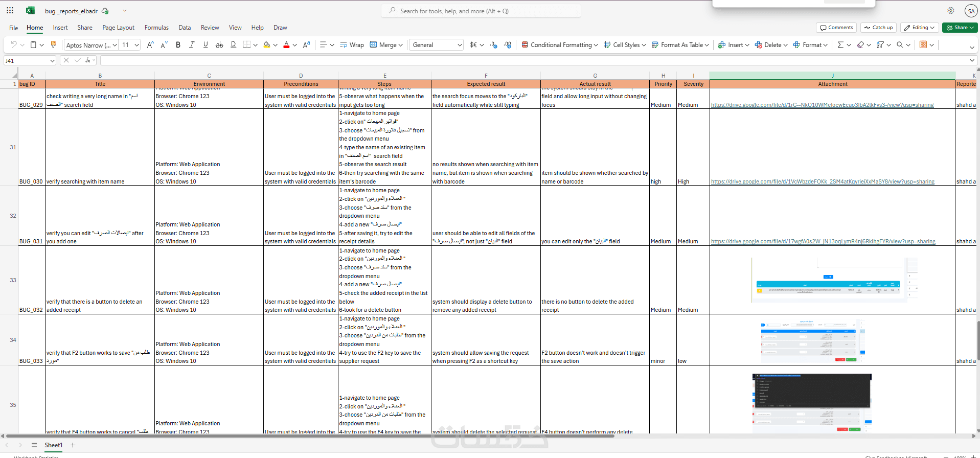The height and width of the screenshot is (458, 980).
Task: Open the BUG_031 Google Drive link
Action: [823, 241]
